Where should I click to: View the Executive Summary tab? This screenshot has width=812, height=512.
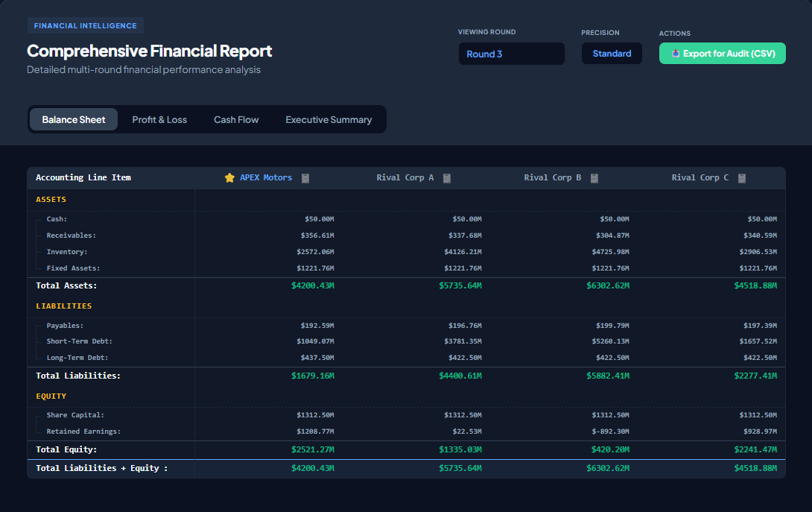coord(329,119)
